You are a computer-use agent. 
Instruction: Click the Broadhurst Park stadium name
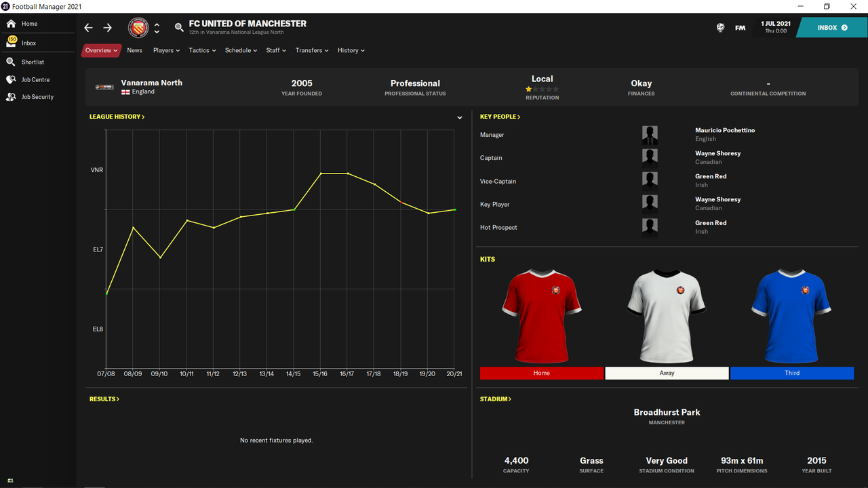click(x=667, y=412)
